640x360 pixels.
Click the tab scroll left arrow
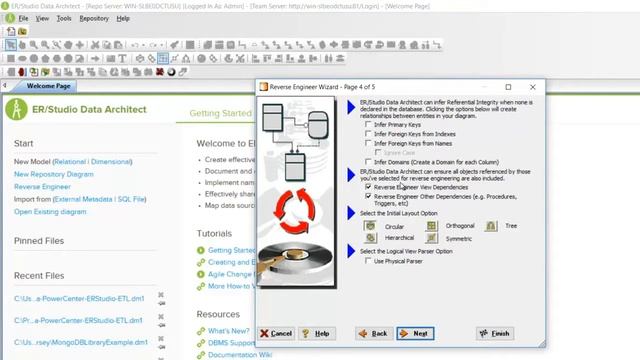[x=5, y=86]
